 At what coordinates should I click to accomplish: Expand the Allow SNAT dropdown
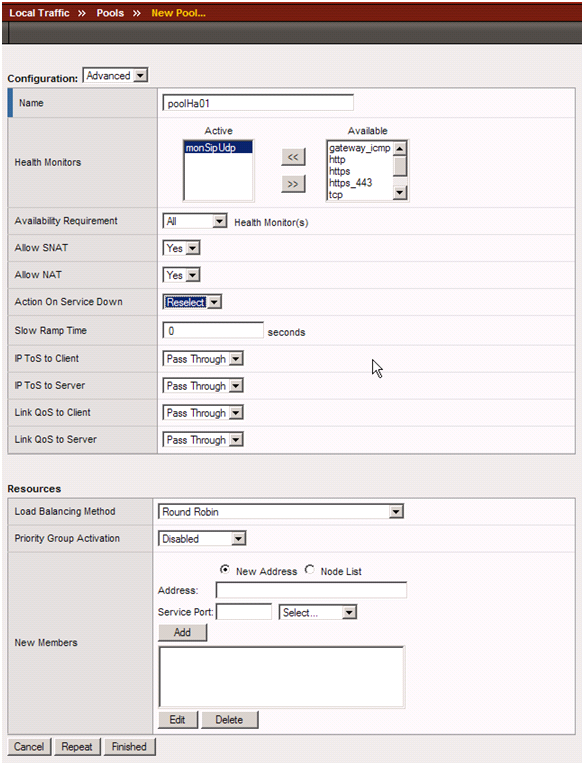coord(181,248)
